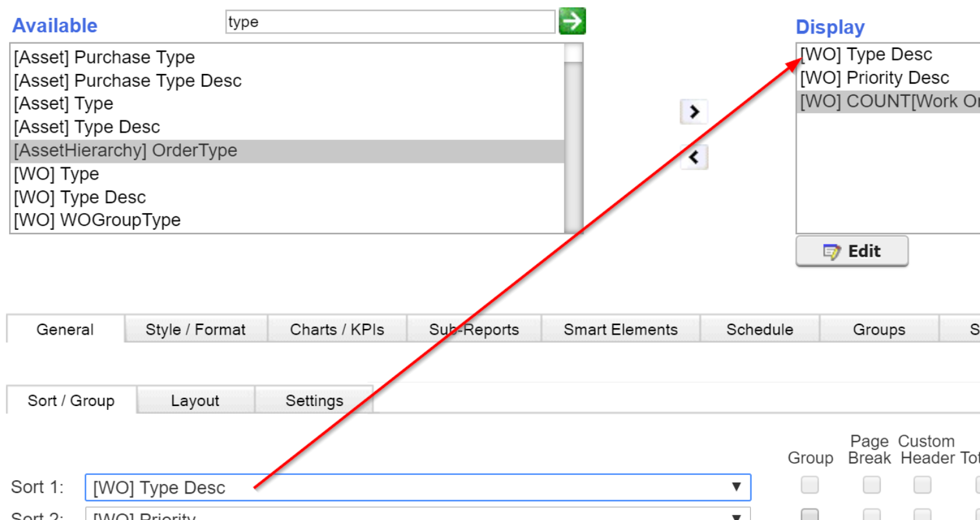Open the Sort 1 dropdown list
980x520 pixels.
click(736, 487)
